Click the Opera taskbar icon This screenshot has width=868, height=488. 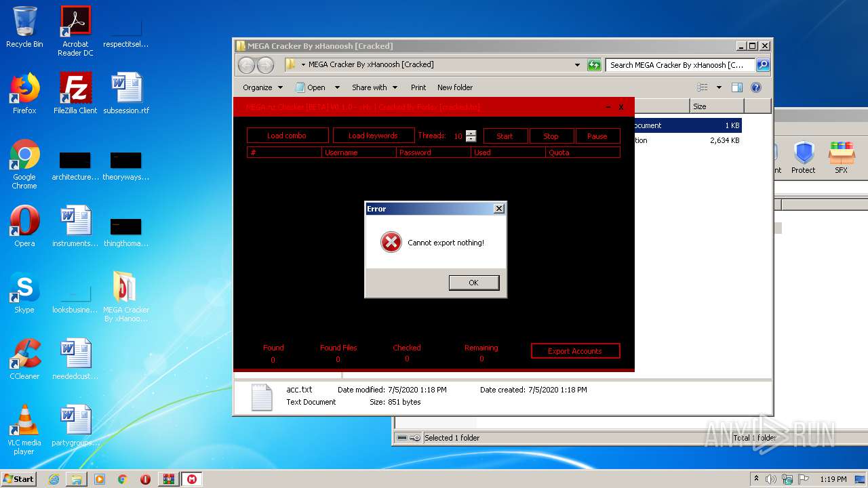pos(146,479)
